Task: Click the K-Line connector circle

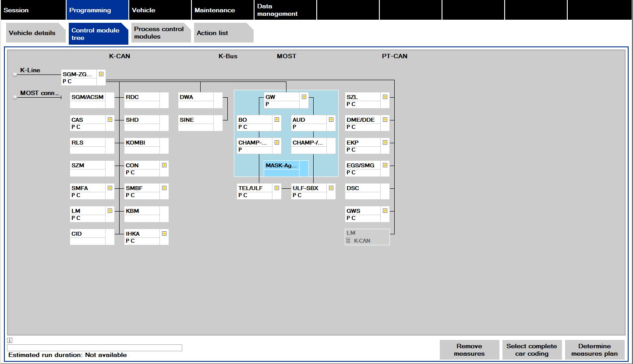Action: tap(15, 74)
